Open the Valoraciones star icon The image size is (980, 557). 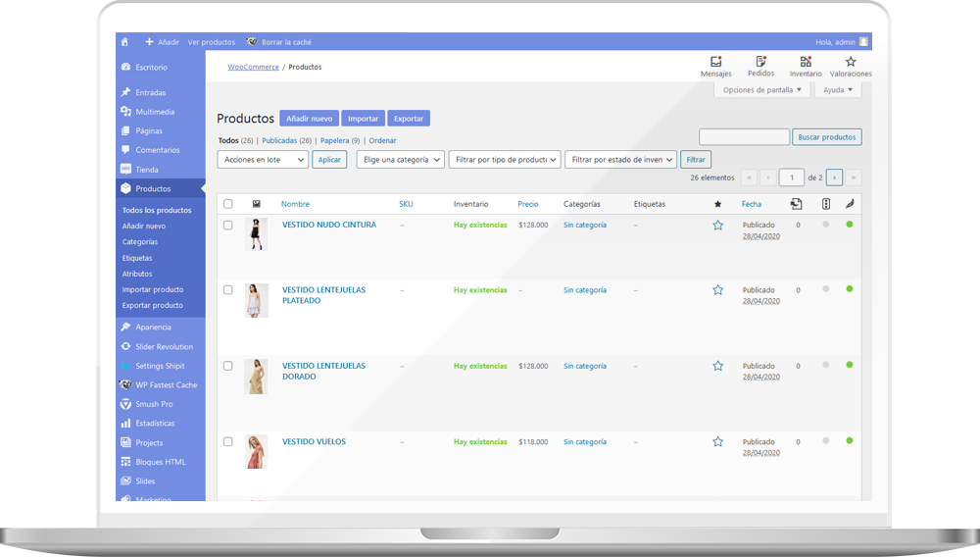(x=851, y=61)
